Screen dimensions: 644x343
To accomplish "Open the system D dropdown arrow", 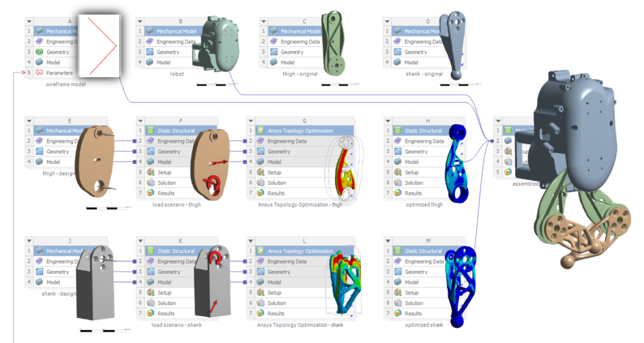I will coord(387,21).
